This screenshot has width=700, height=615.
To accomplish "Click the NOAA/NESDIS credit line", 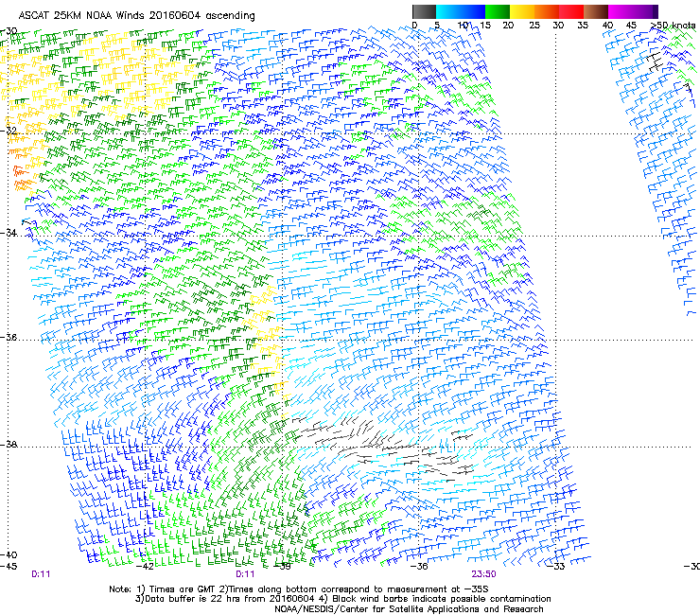I will click(x=409, y=609).
